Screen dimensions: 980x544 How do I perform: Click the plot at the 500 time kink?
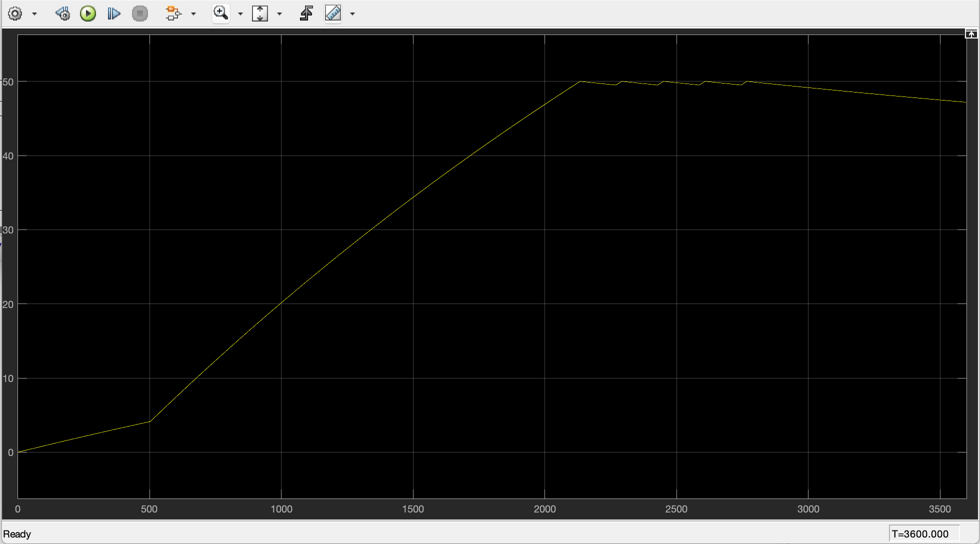pyautogui.click(x=150, y=421)
